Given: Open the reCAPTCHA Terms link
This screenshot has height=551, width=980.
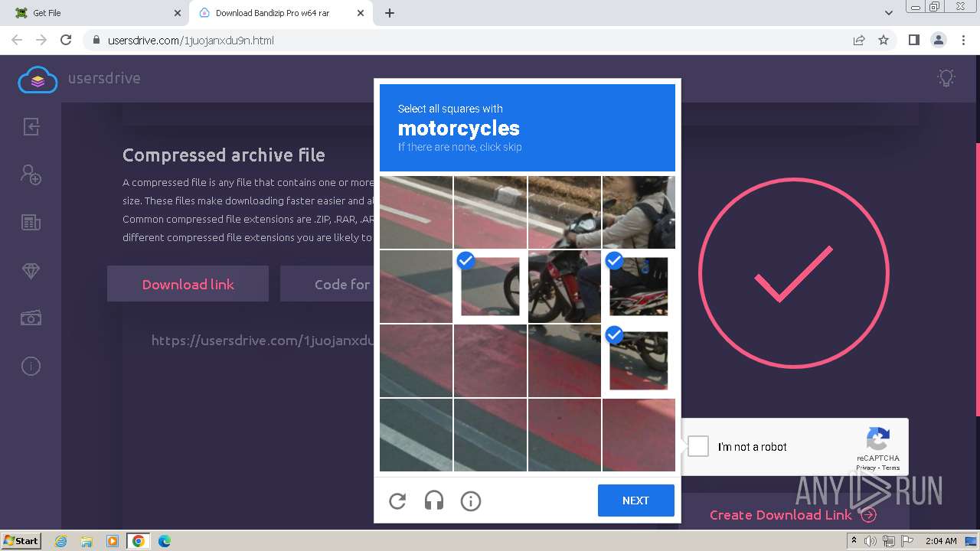Looking at the screenshot, I should point(891,468).
